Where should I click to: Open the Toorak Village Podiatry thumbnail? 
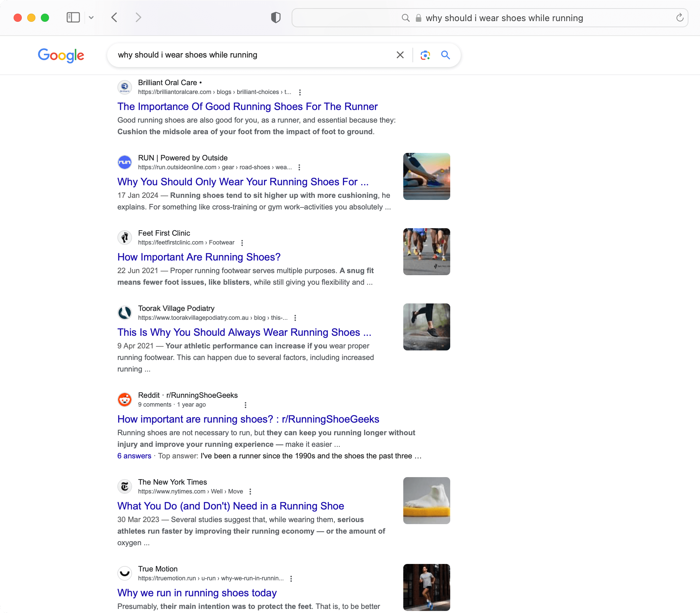point(426,327)
